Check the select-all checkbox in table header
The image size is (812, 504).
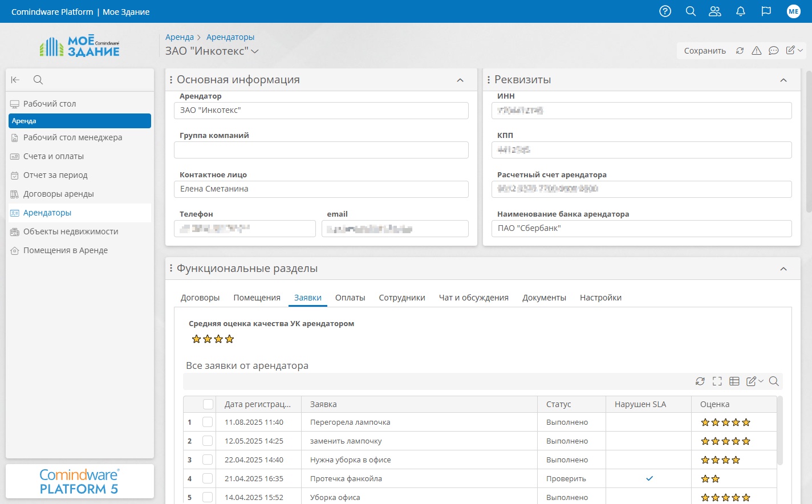[x=208, y=404]
